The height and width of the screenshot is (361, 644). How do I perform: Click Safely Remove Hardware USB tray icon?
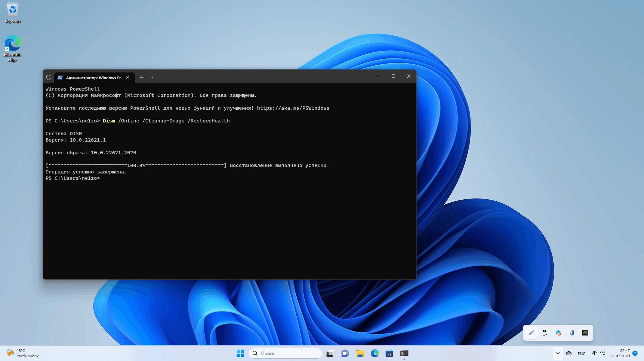[545, 333]
